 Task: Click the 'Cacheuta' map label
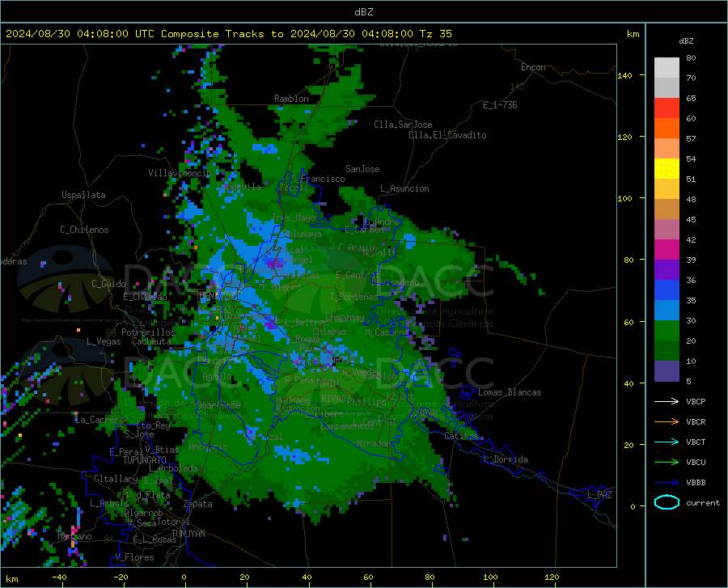[x=151, y=341]
